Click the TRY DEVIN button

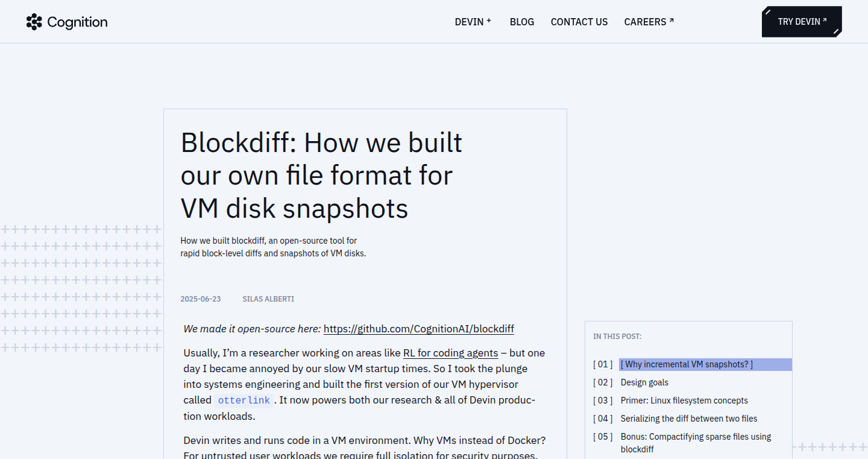tap(802, 22)
